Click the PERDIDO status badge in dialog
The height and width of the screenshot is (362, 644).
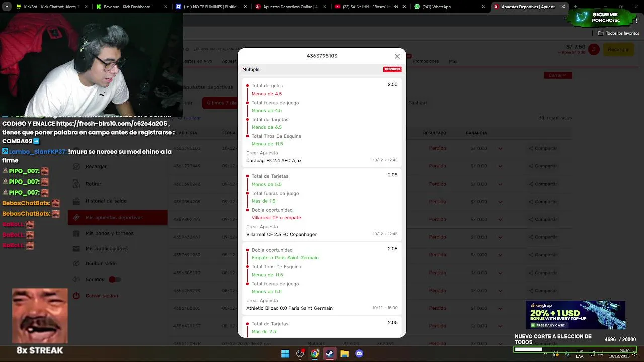(x=392, y=69)
